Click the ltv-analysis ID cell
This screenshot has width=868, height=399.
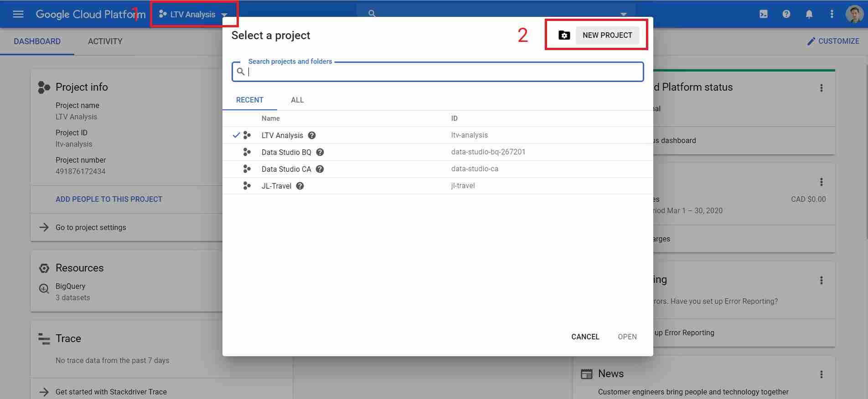coord(470,135)
